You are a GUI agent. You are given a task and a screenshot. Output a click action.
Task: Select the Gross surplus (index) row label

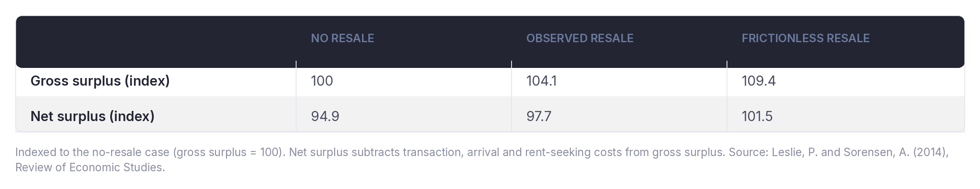point(100,81)
